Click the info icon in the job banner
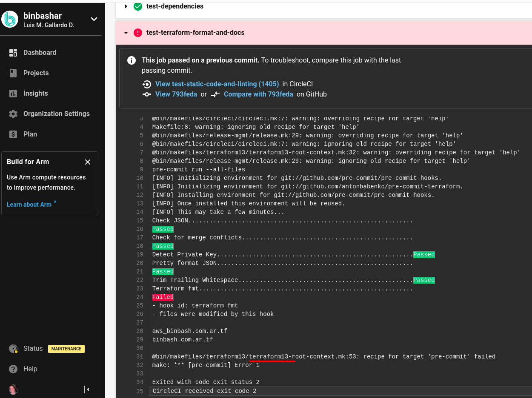 pyautogui.click(x=132, y=60)
